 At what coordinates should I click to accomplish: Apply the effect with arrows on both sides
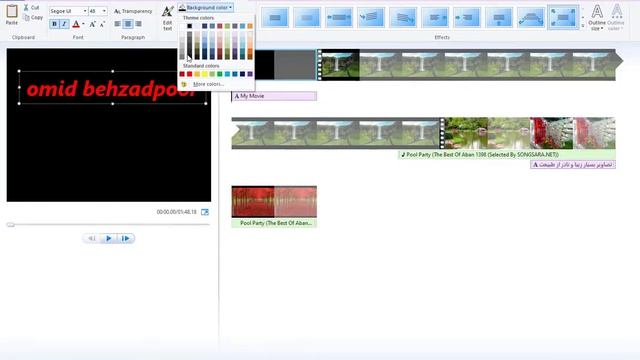(x=339, y=18)
